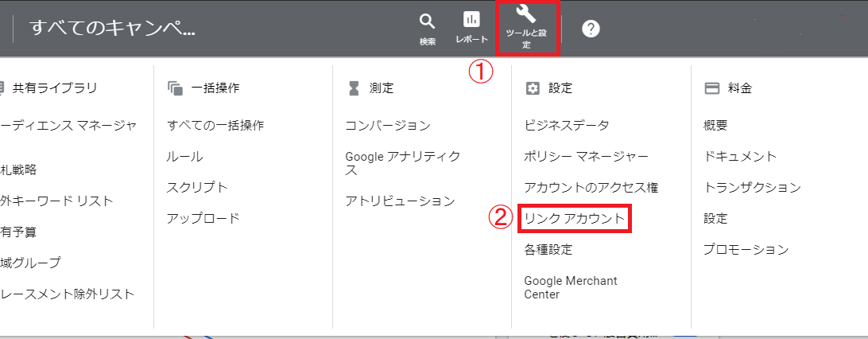Click the 測定 column heading text

point(382,88)
